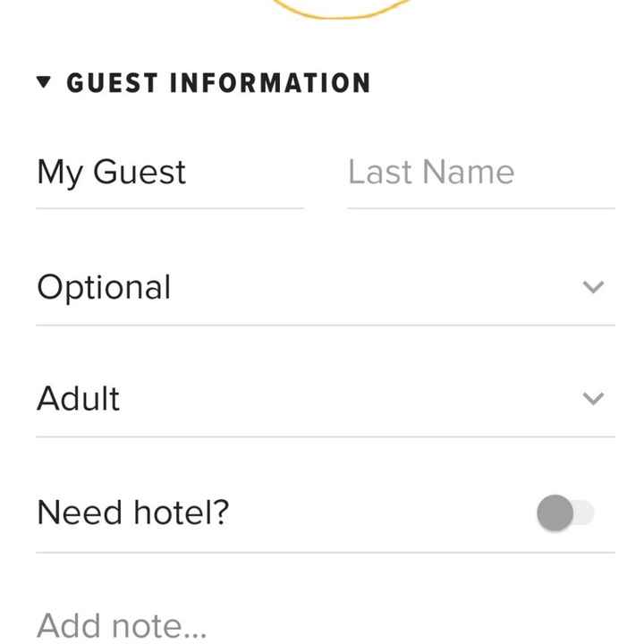Click the chevron on the Adult row
The width and height of the screenshot is (644, 644).
[593, 398]
